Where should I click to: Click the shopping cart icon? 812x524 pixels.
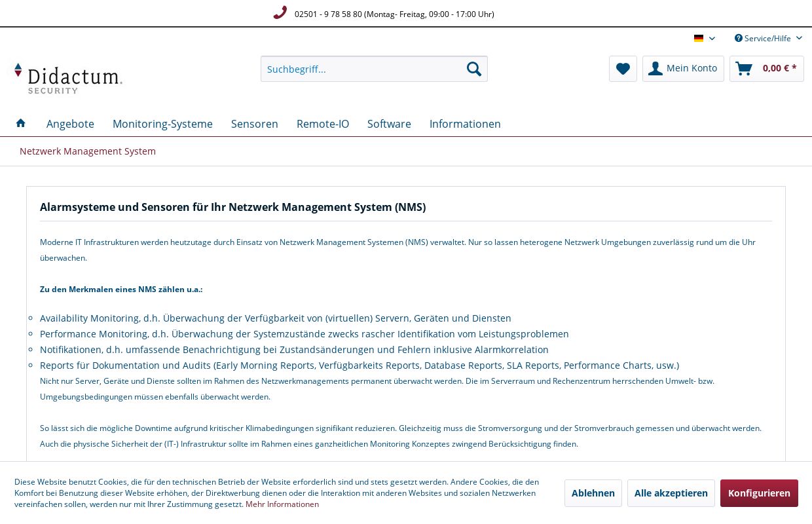(x=743, y=69)
